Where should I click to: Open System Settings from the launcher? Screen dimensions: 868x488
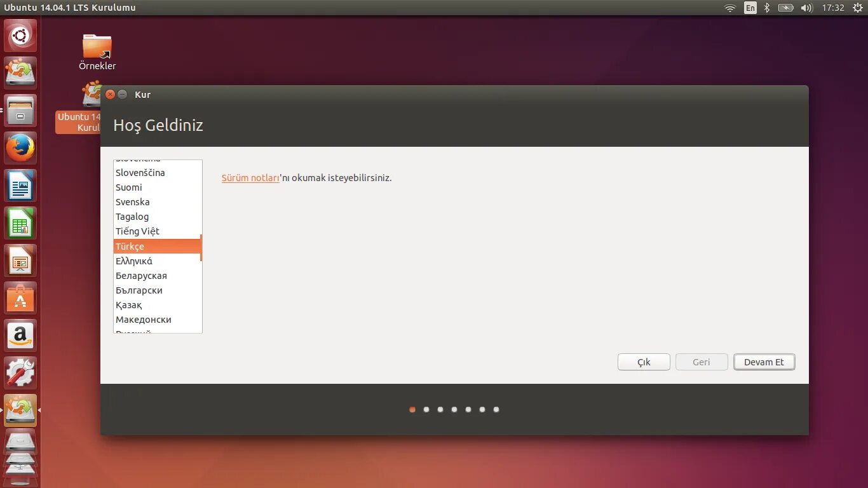click(x=20, y=373)
